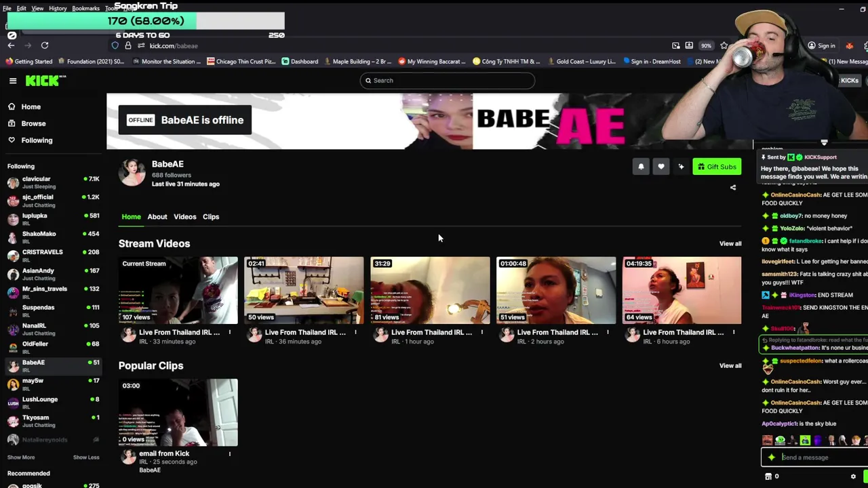Screen dimensions: 868x488
Task: Open sjc_official channel in following list
Action: [x=53, y=201]
